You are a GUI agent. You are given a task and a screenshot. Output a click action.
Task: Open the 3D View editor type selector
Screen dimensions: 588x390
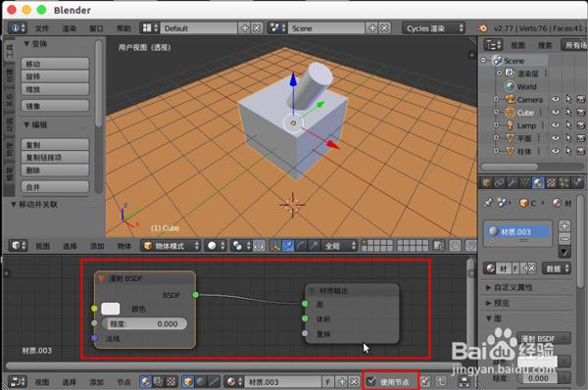(x=18, y=246)
